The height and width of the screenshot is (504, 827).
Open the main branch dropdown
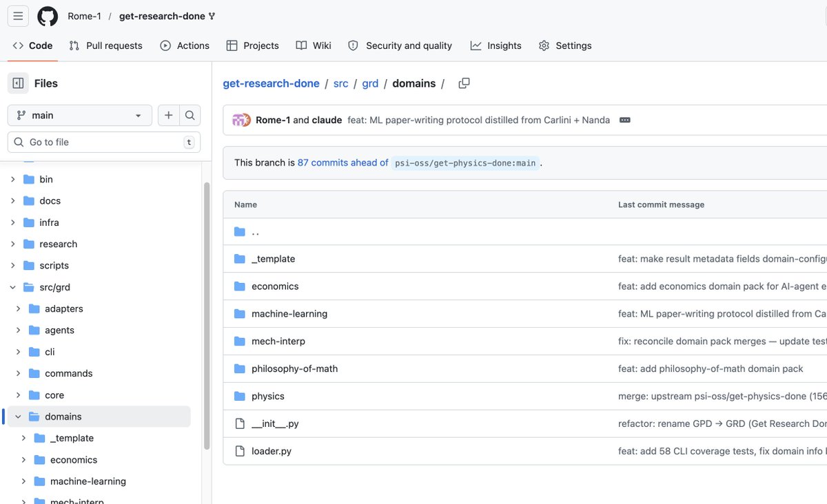[x=80, y=115]
